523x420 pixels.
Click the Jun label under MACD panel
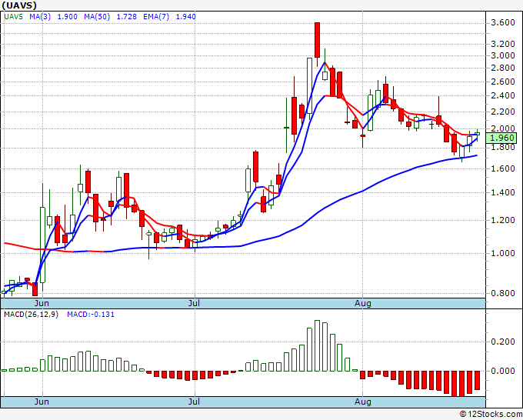tap(42, 402)
